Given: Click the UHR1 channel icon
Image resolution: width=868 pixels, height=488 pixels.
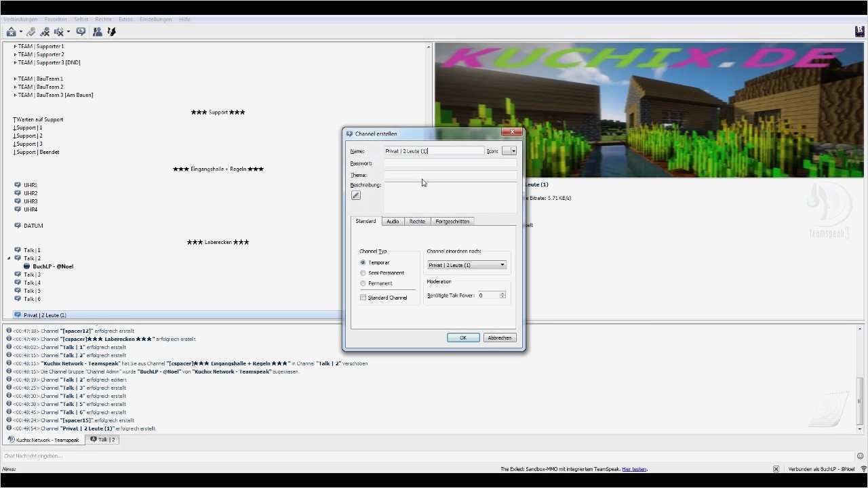Looking at the screenshot, I should (18, 185).
